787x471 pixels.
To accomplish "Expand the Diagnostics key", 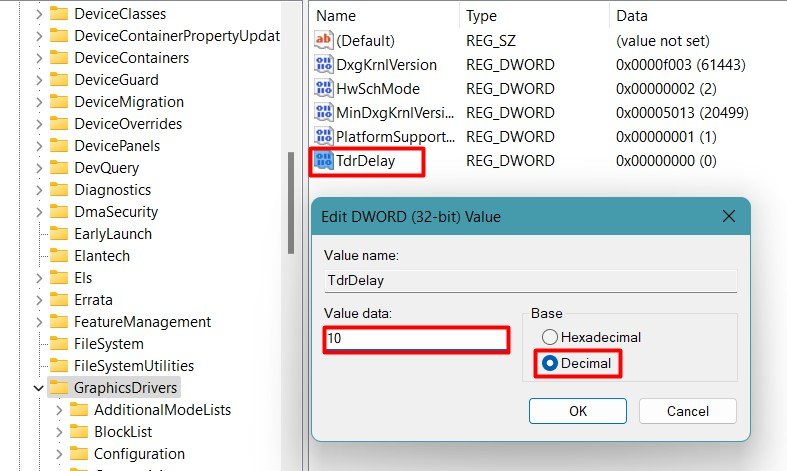I will point(39,190).
